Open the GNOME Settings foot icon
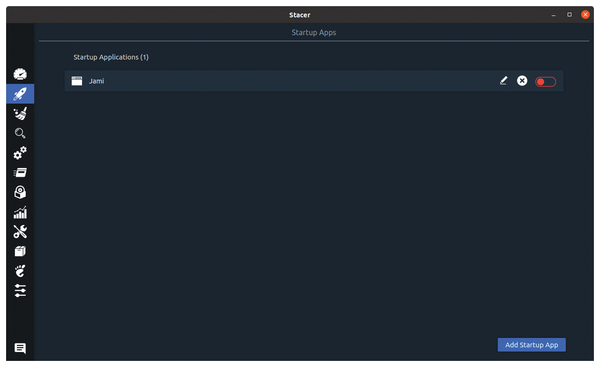600x367 pixels. click(20, 271)
